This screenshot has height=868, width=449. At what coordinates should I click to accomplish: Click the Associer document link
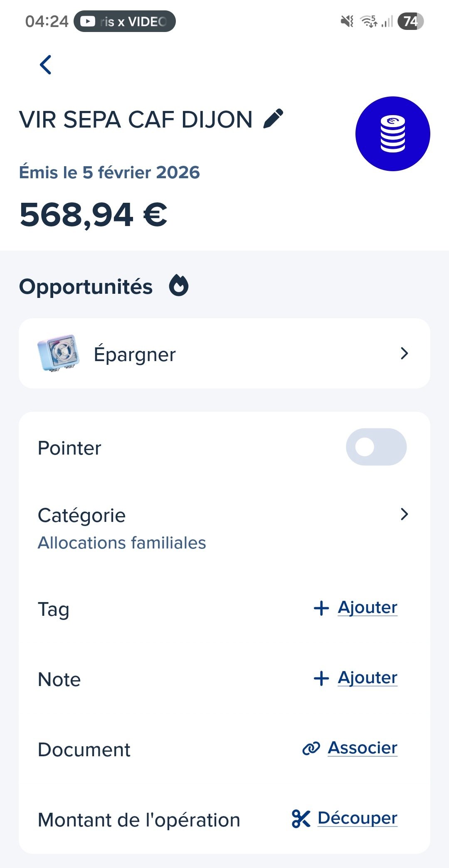coord(363,748)
